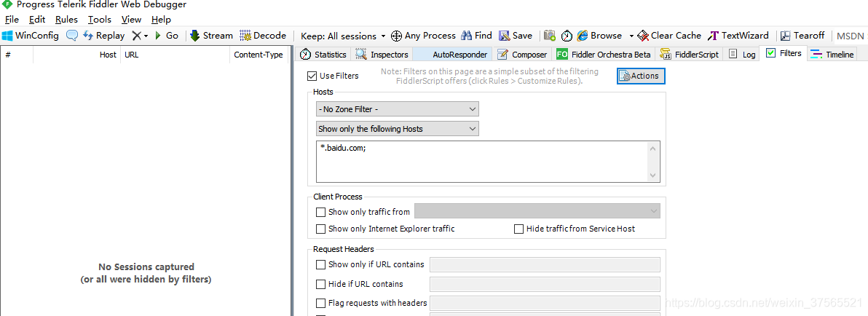Expand the Remove X dropdown arrow
868x316 pixels.
[146, 36]
